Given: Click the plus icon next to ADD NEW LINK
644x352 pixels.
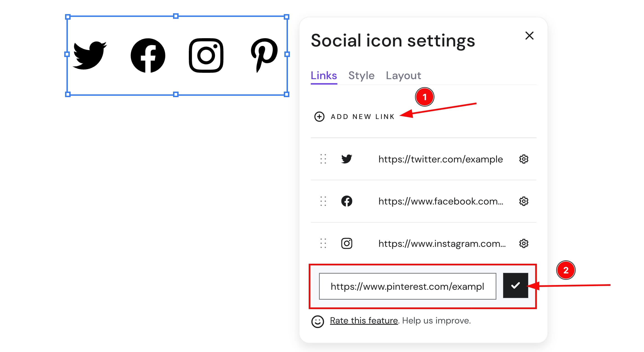Looking at the screenshot, I should click(x=320, y=117).
